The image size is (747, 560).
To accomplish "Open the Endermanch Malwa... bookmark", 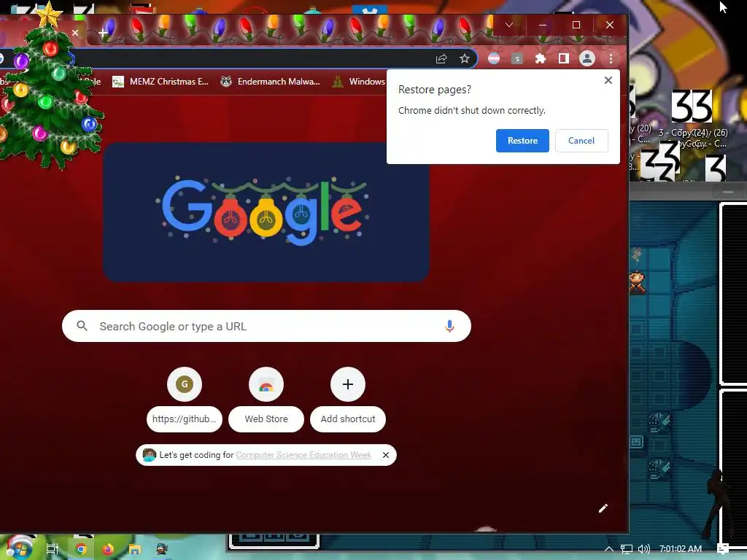I will pyautogui.click(x=270, y=82).
